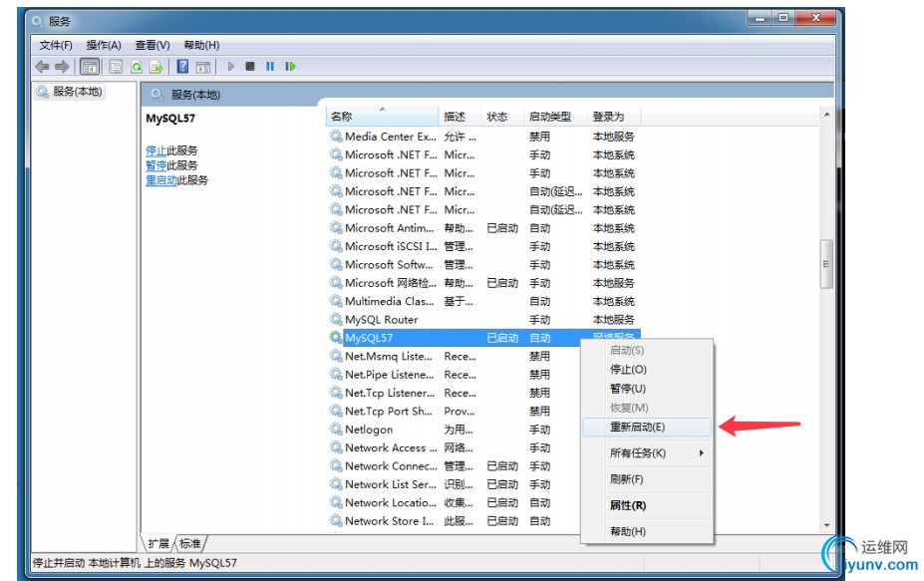
Task: Sort by the 描述 column header
Action: click(x=461, y=117)
